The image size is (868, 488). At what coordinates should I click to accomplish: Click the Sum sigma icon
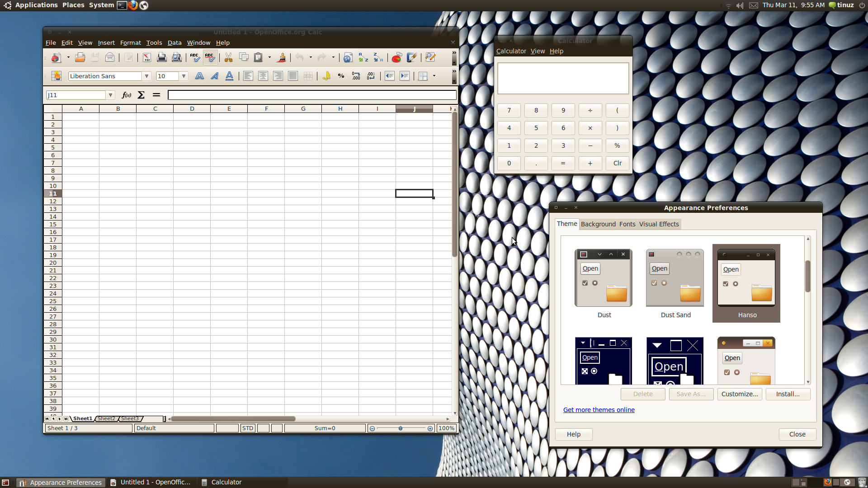pyautogui.click(x=141, y=95)
